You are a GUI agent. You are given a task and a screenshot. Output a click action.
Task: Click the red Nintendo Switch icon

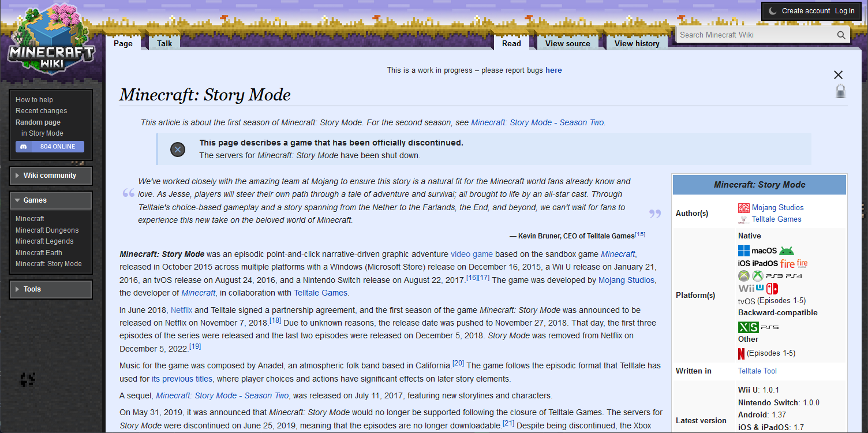tap(772, 289)
